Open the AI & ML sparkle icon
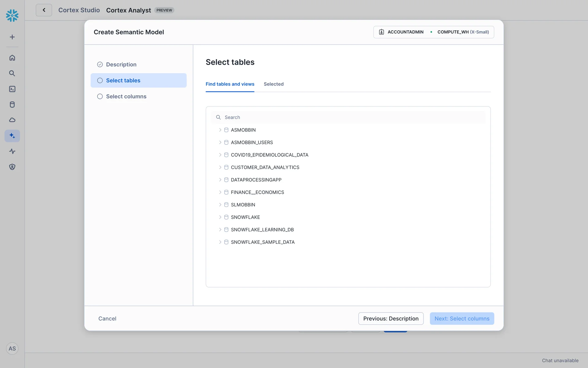The width and height of the screenshot is (588, 368). [x=12, y=136]
